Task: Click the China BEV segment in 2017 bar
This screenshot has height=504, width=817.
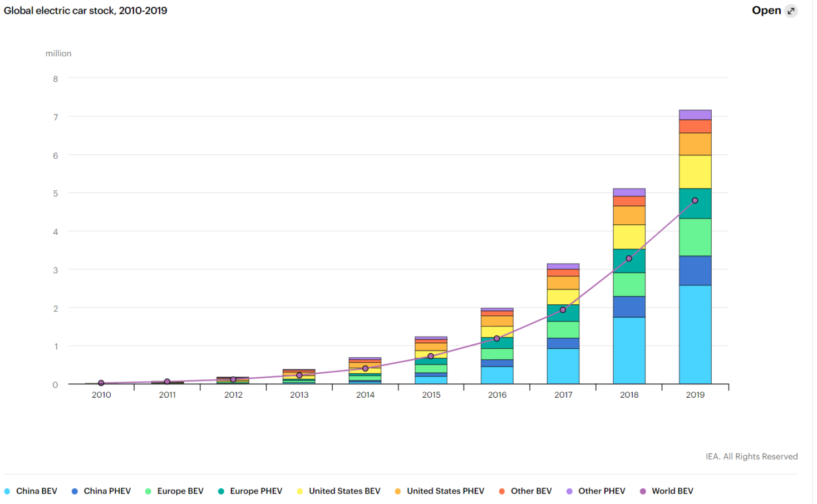Action: (x=563, y=366)
